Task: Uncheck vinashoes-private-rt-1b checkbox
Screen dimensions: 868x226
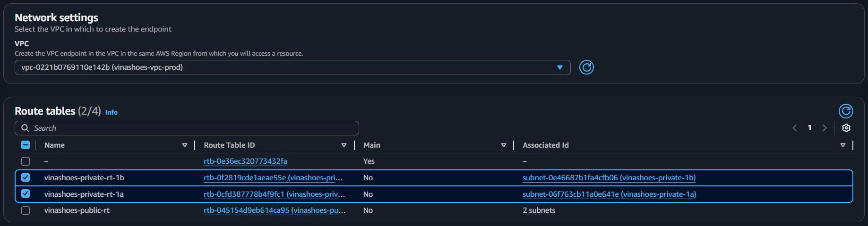Action: 26,177
